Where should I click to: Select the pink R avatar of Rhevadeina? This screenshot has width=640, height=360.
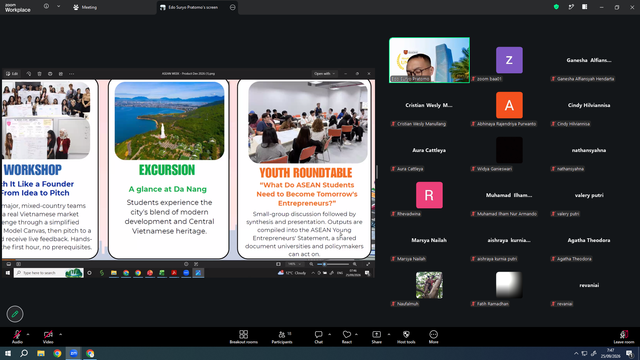[x=429, y=195]
